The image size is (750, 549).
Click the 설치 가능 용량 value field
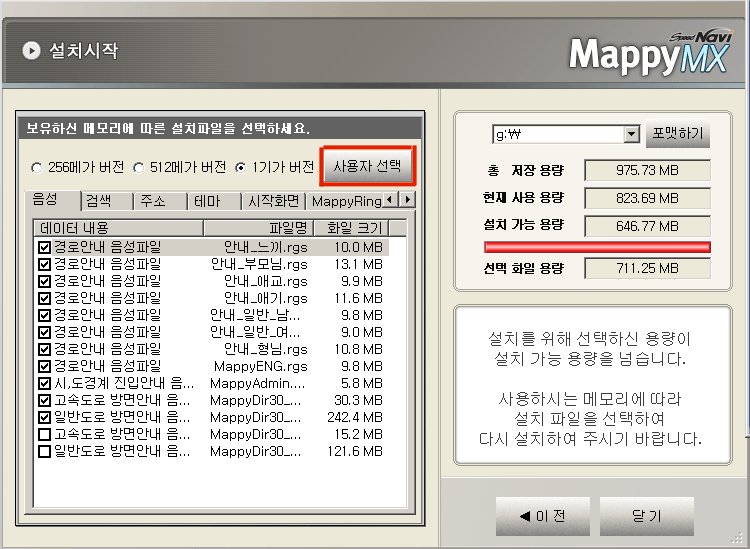click(647, 226)
